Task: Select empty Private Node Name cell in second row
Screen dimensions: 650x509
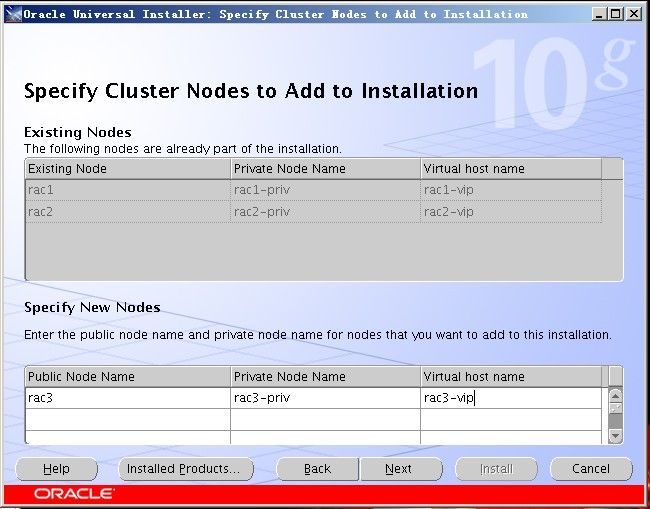Action: tap(325, 419)
